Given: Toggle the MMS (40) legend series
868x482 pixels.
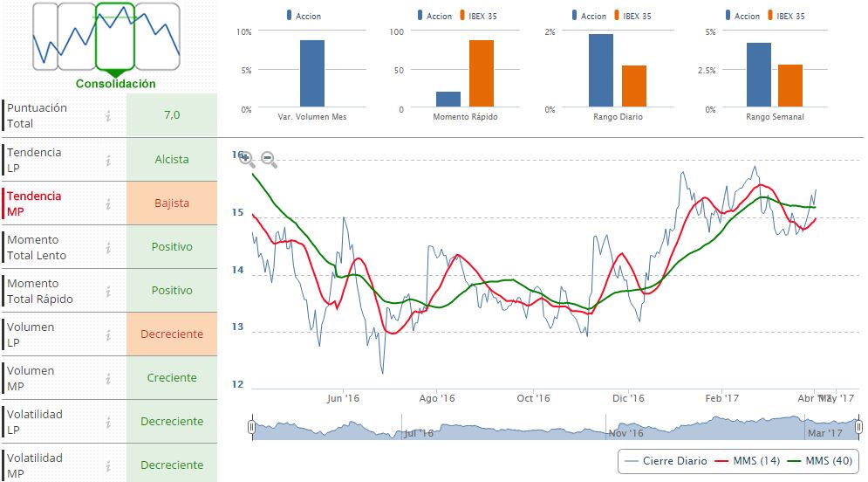Looking at the screenshot, I should (820, 461).
